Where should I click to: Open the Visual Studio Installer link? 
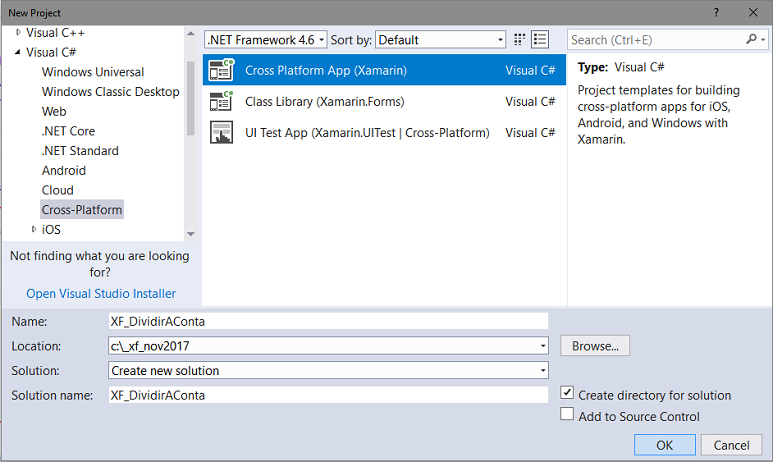click(101, 293)
